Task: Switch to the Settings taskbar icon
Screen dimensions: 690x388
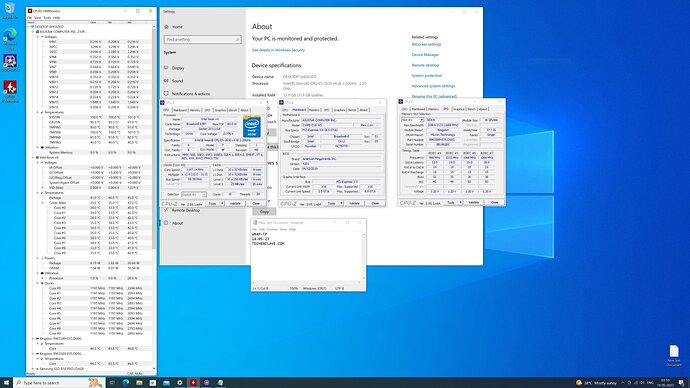Action: click(x=180, y=383)
